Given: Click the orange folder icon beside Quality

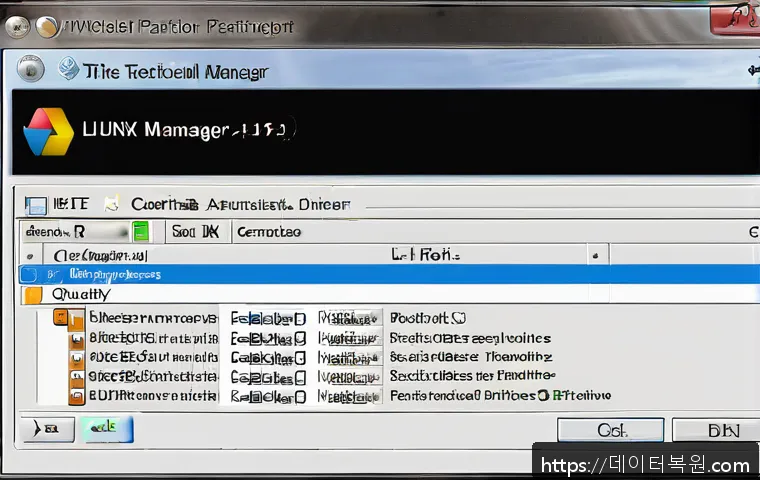Looking at the screenshot, I should pyautogui.click(x=33, y=295).
